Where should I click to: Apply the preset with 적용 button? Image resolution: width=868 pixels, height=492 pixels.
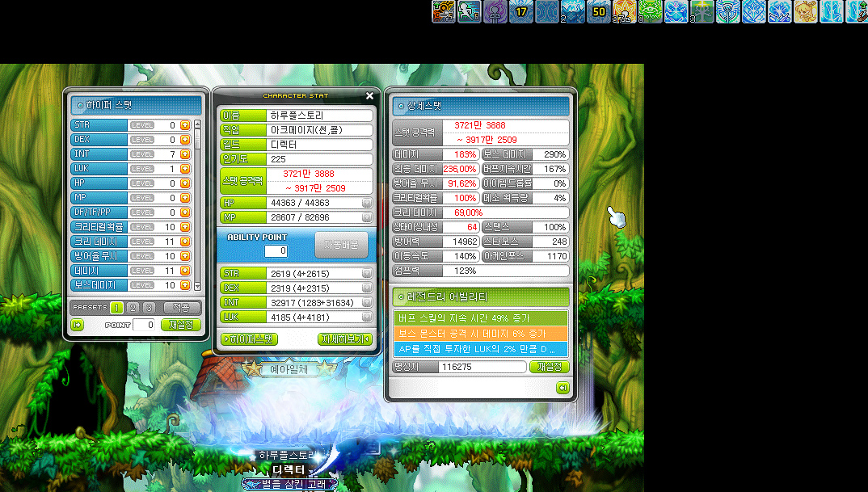[182, 308]
